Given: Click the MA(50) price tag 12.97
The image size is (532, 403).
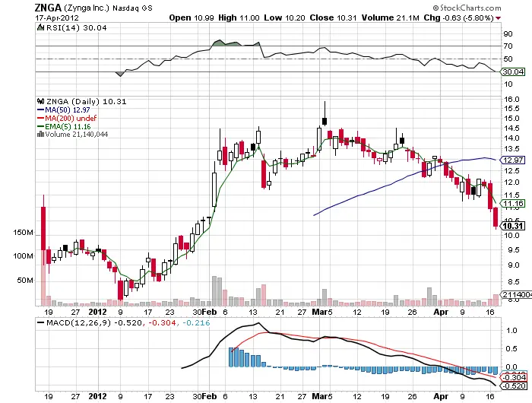Looking at the screenshot, I should 513,160.
